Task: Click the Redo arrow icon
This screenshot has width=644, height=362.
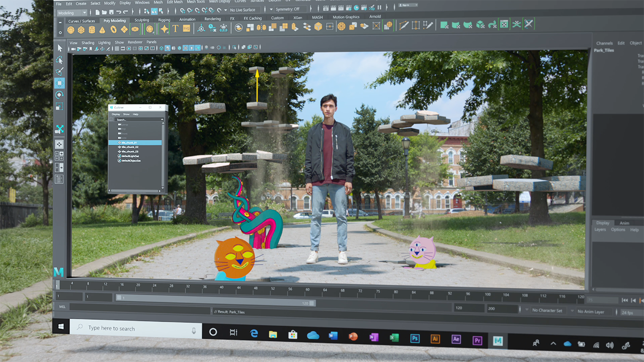Action: (125, 12)
